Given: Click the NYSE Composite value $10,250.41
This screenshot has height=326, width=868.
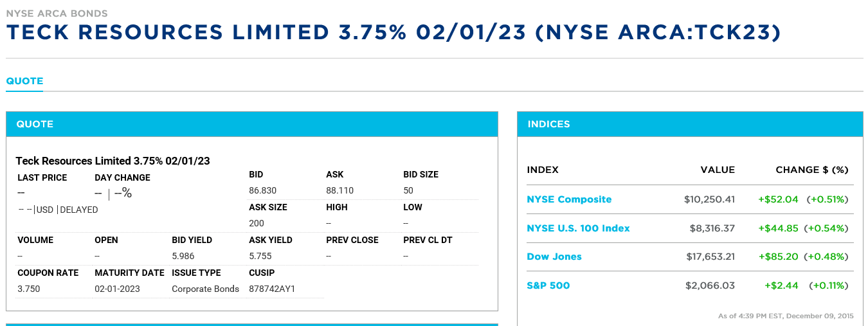Looking at the screenshot, I should pos(709,199).
